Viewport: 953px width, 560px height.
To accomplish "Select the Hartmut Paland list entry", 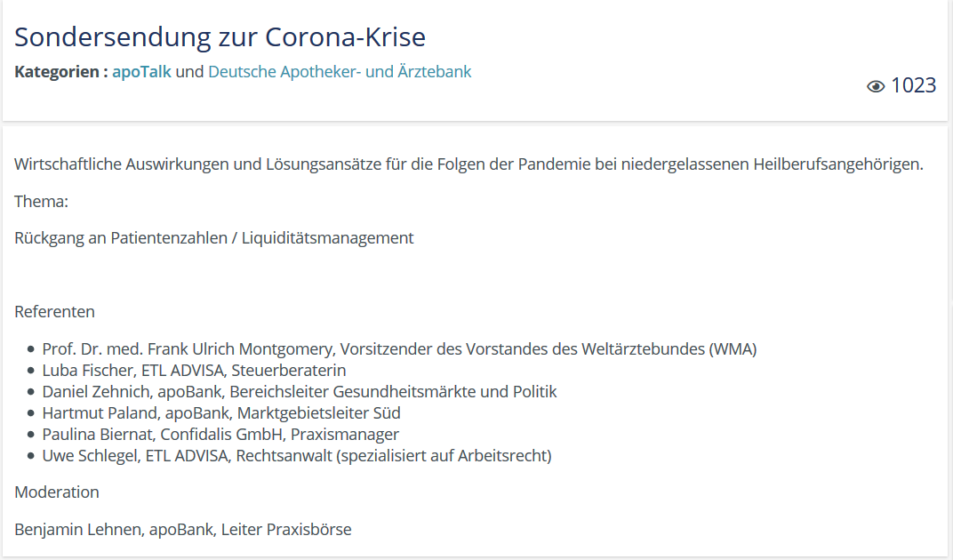I will coord(221,412).
